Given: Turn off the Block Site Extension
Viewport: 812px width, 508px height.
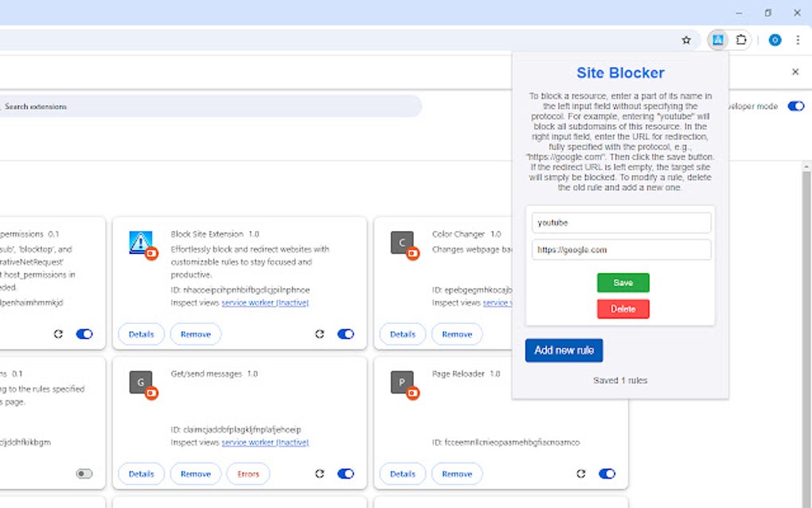Looking at the screenshot, I should pyautogui.click(x=345, y=334).
